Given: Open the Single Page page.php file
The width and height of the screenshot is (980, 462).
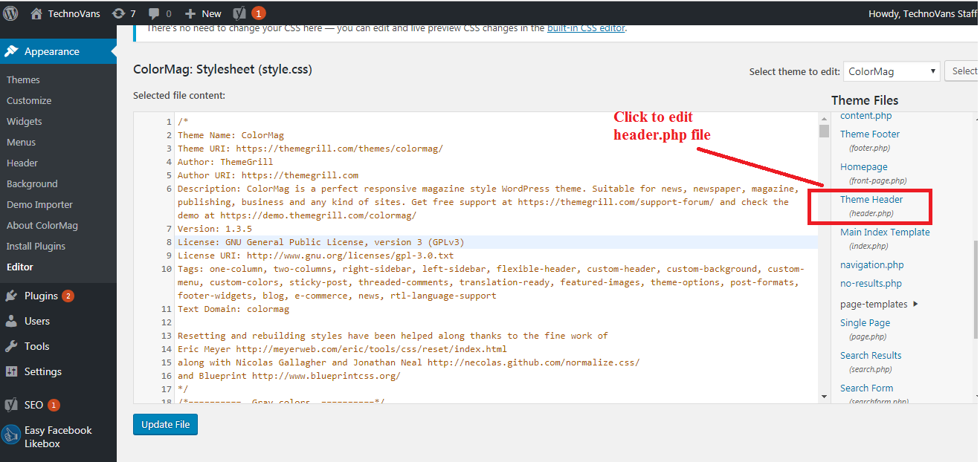Looking at the screenshot, I should (x=865, y=322).
